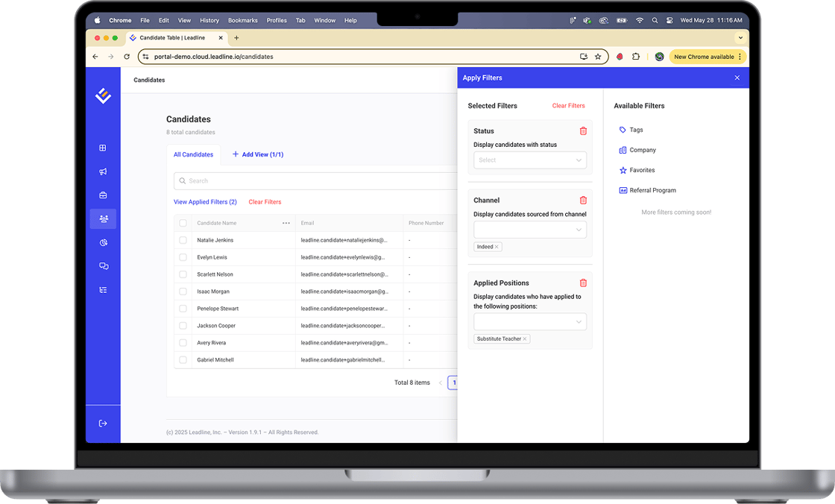835x504 pixels.
Task: Expand the Channel source dropdown
Action: click(529, 230)
